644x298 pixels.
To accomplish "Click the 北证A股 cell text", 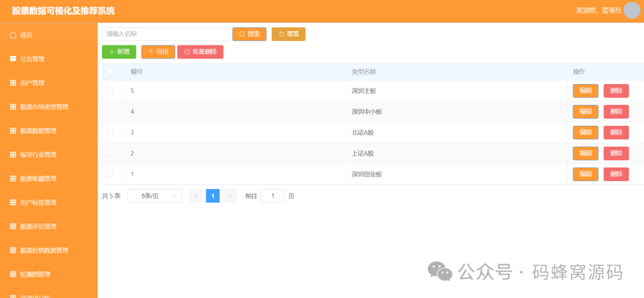I will pyautogui.click(x=363, y=132).
